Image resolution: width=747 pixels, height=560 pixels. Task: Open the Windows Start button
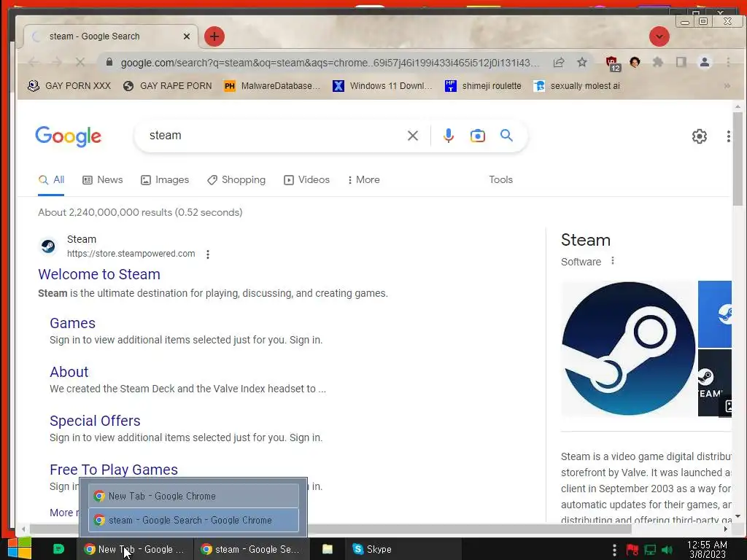point(20,548)
